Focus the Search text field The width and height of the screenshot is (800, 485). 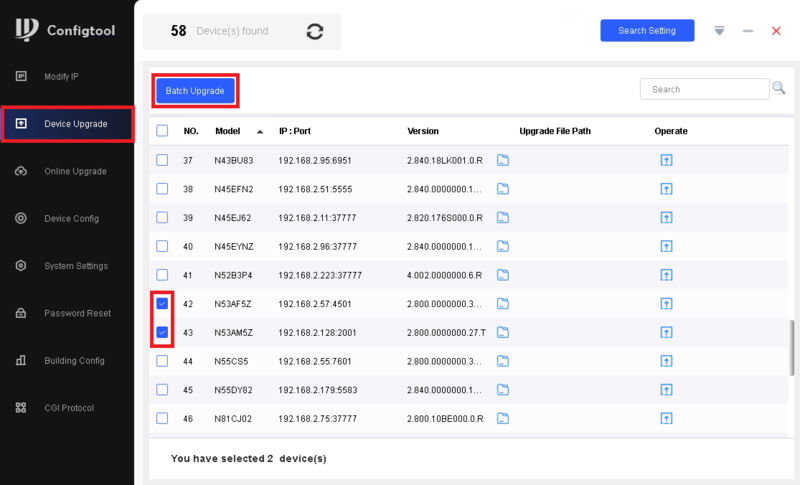(x=704, y=89)
